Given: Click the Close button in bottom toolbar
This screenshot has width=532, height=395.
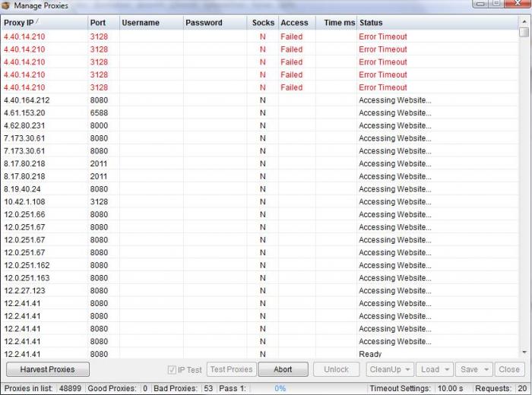Looking at the screenshot, I should 509,370.
